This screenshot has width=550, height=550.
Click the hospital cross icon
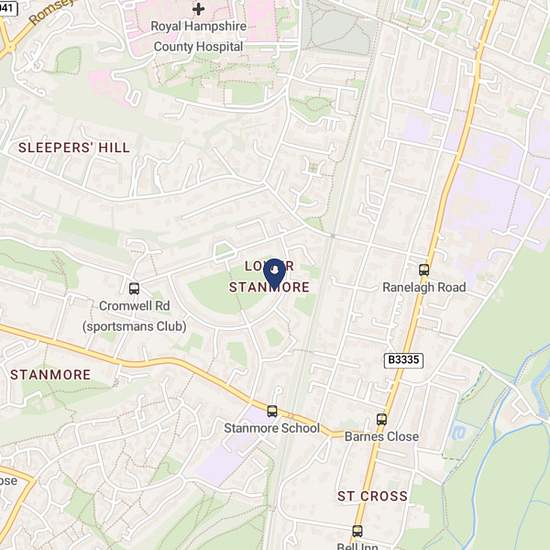[199, 9]
